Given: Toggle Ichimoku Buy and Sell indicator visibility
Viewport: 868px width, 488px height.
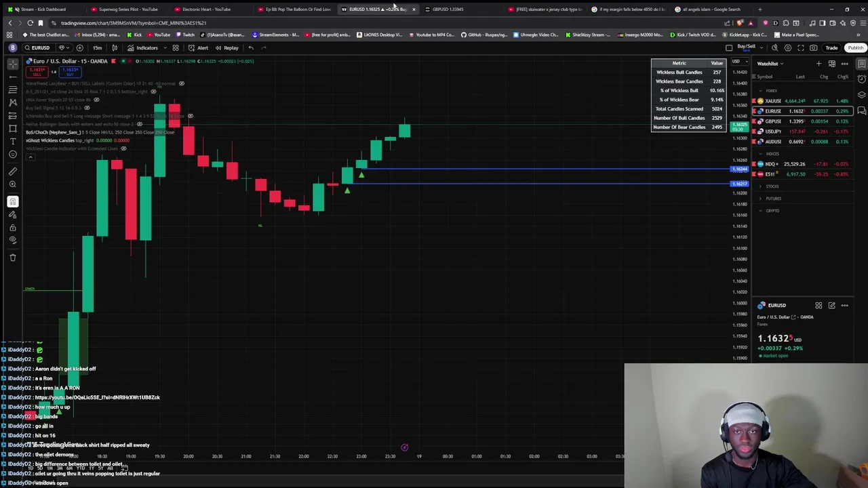Looking at the screenshot, I should click(190, 116).
